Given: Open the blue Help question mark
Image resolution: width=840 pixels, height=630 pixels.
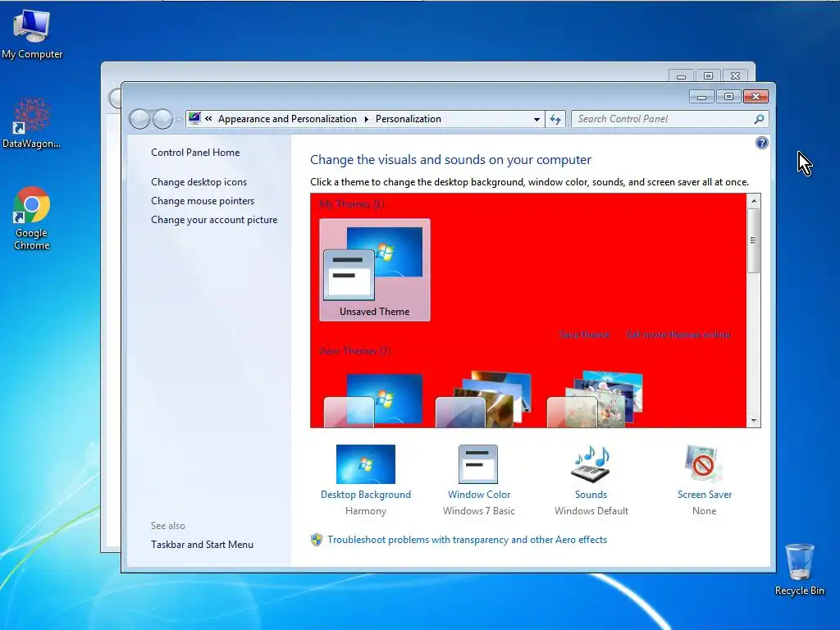Looking at the screenshot, I should (761, 143).
